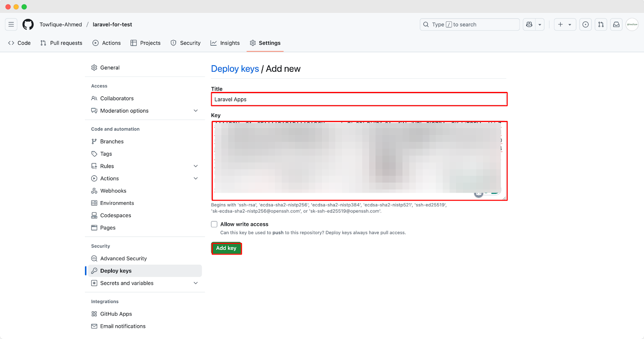644x339 pixels.
Task: Open the issues icon in header
Action: tap(586, 25)
